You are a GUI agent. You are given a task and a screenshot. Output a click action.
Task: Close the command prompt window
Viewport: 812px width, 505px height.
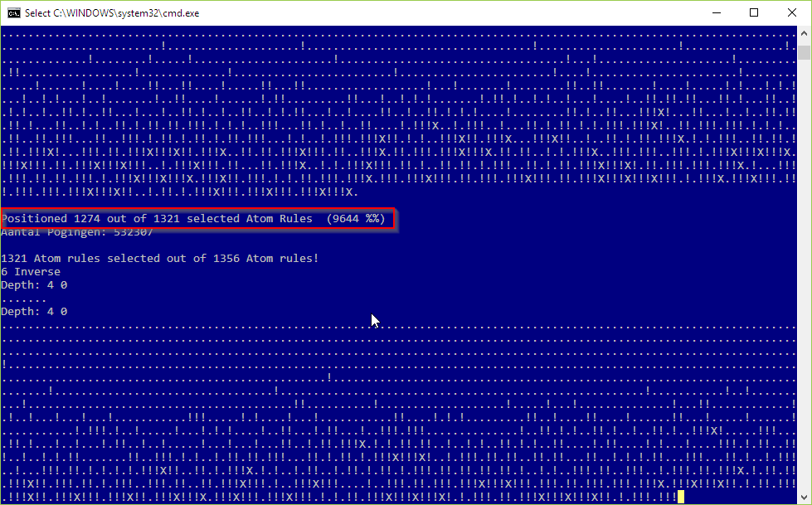792,13
